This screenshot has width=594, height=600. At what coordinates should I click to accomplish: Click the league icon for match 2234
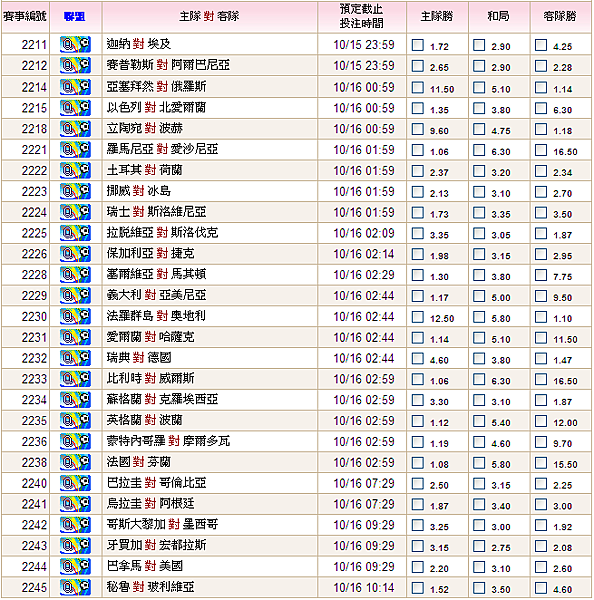point(75,400)
